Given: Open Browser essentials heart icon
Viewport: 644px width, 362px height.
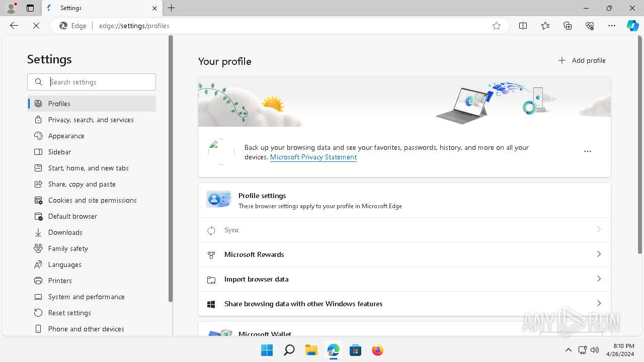Looking at the screenshot, I should click(590, 26).
